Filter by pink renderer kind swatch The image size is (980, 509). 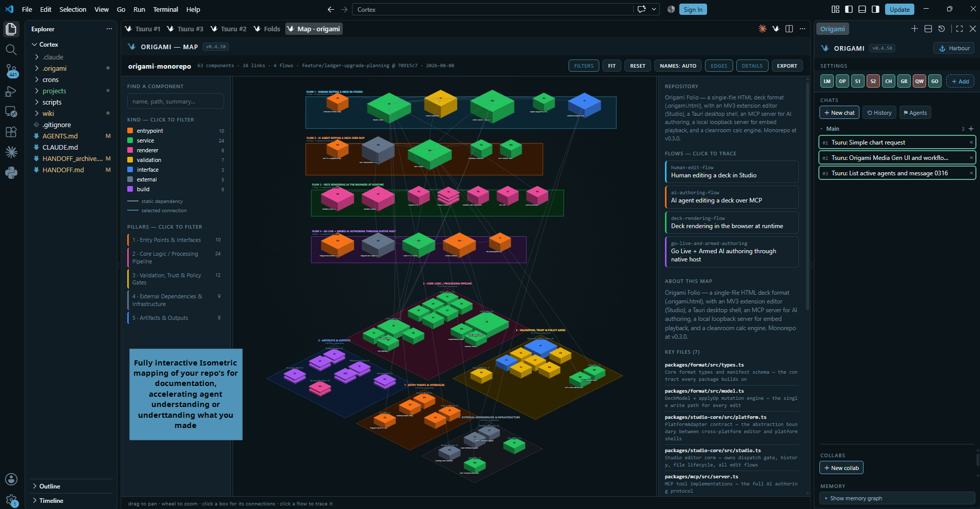(130, 150)
